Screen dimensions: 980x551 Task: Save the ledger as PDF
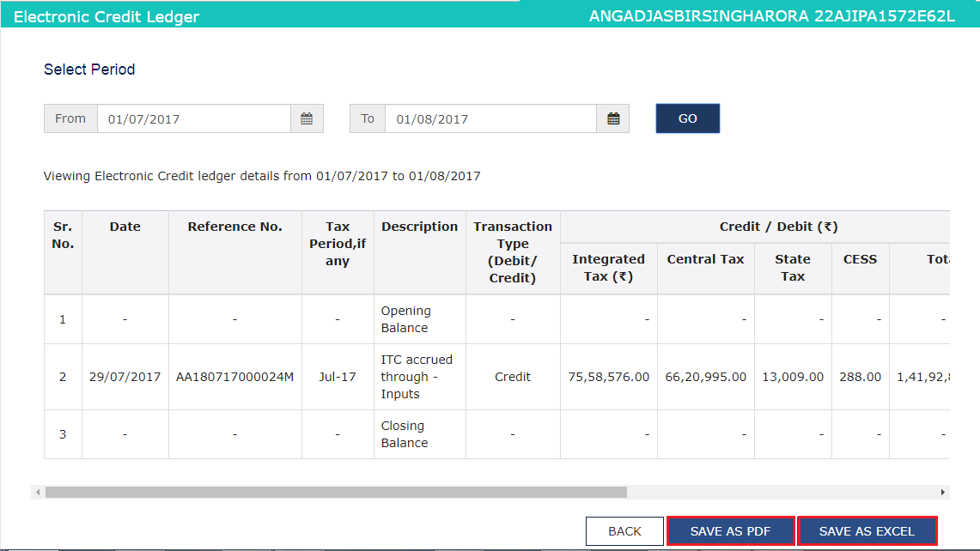click(730, 530)
